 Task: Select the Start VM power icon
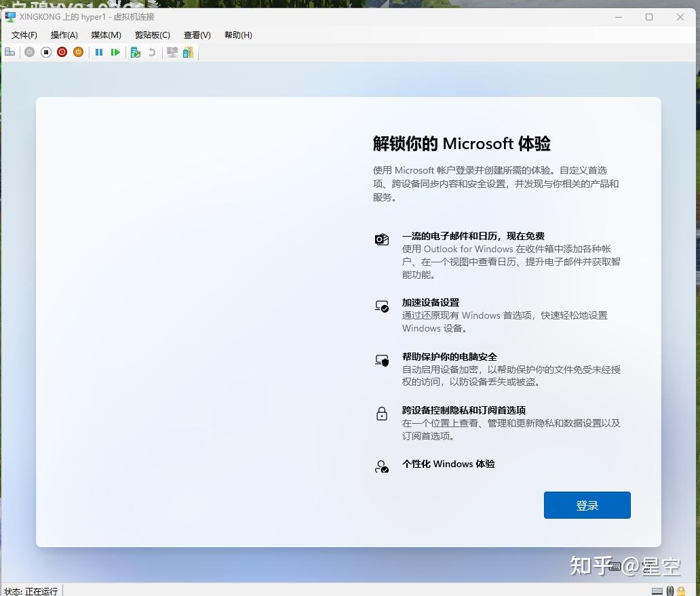(x=29, y=52)
